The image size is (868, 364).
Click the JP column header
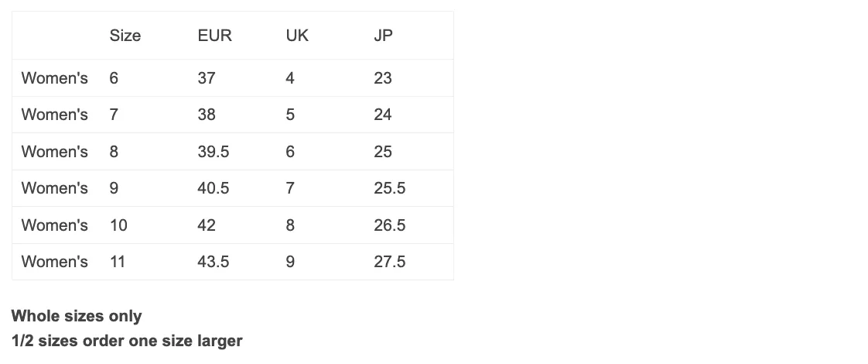point(383,36)
